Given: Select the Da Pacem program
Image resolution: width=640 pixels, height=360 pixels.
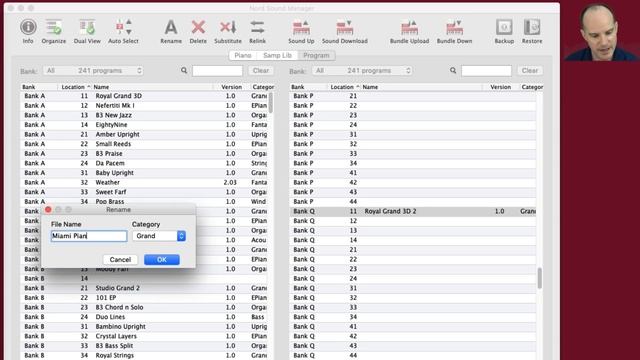Looking at the screenshot, I should click(144, 163).
